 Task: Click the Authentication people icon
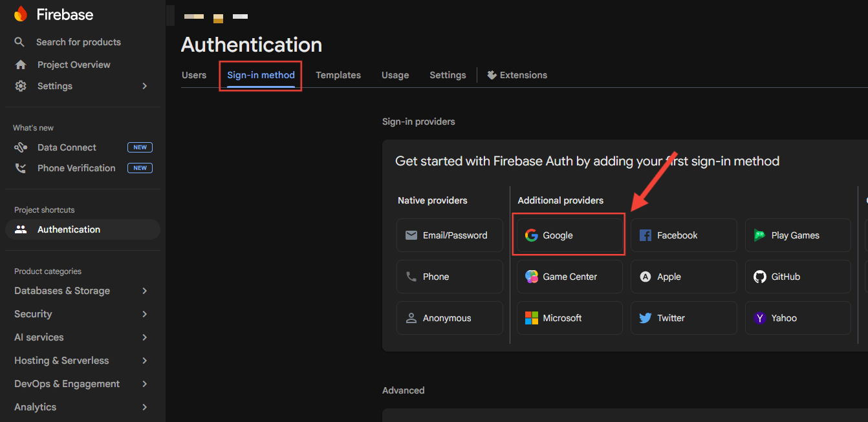(21, 229)
